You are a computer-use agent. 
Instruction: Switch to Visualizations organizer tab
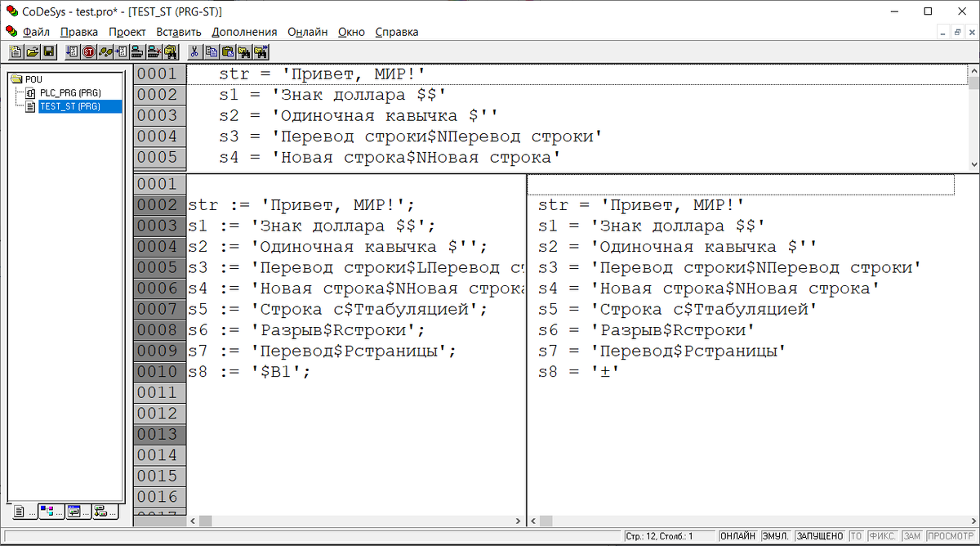click(x=78, y=512)
